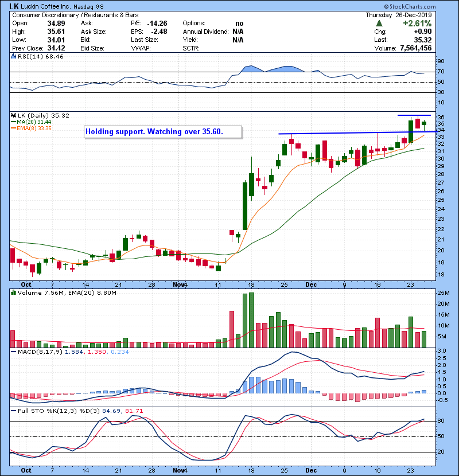
Task: Click the 80 level on the stochastic axis
Action: coord(441,421)
